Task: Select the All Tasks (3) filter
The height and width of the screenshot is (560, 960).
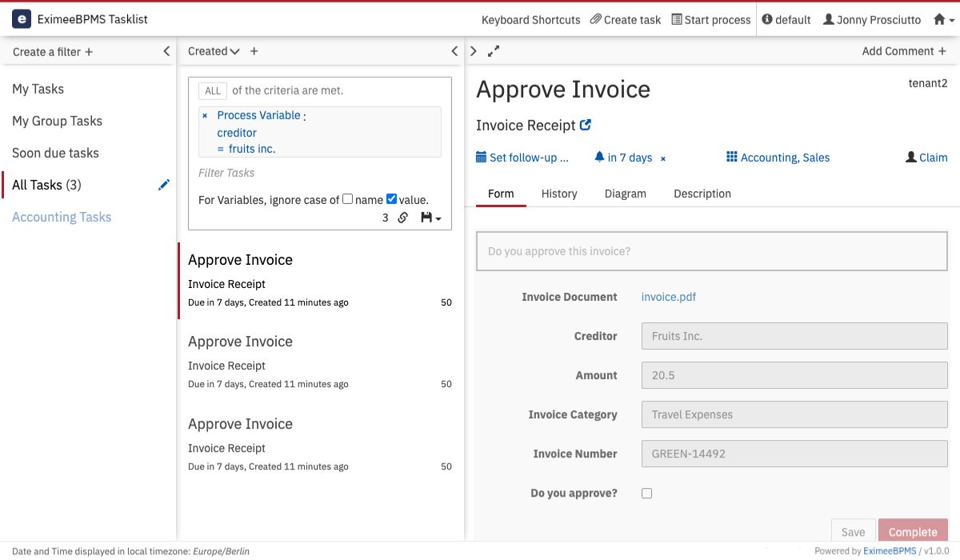Action: click(46, 185)
